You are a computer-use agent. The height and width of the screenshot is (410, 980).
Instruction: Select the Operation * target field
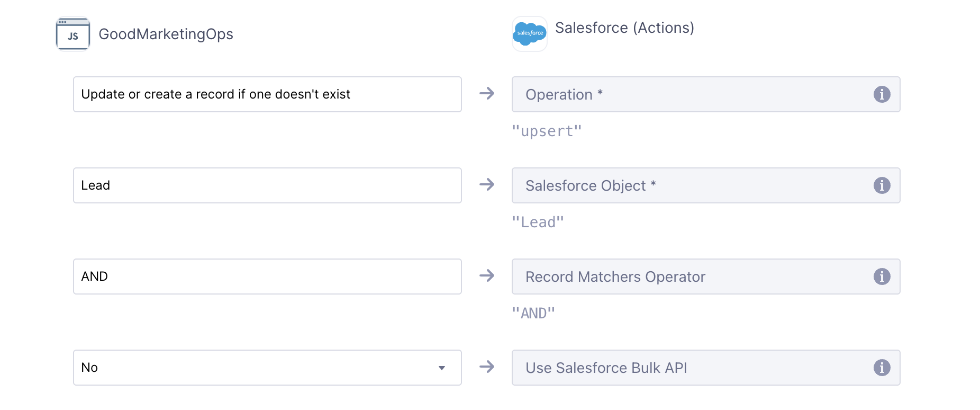706,94
